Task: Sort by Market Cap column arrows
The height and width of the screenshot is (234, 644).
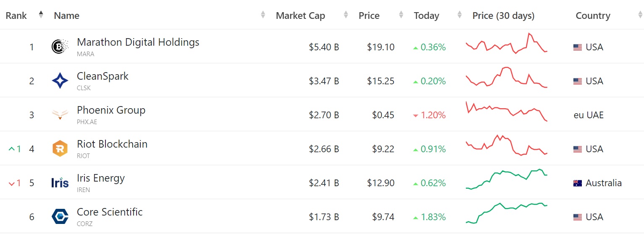Action: coord(346,15)
